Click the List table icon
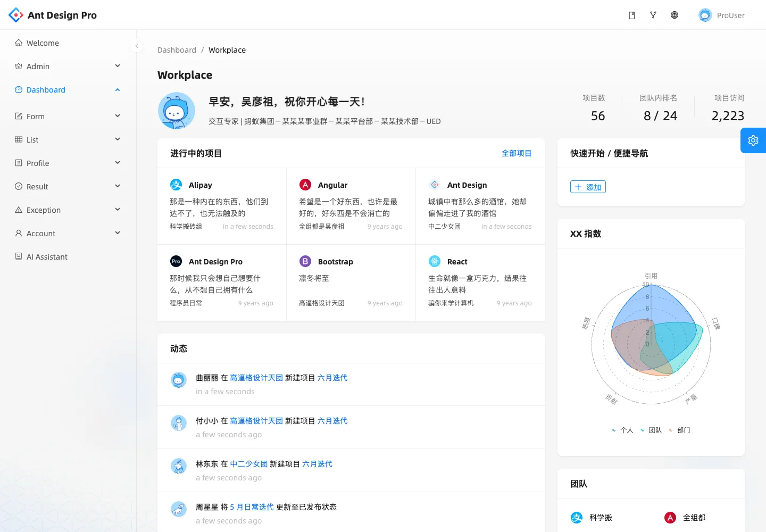The width and height of the screenshot is (766, 532). pos(19,140)
